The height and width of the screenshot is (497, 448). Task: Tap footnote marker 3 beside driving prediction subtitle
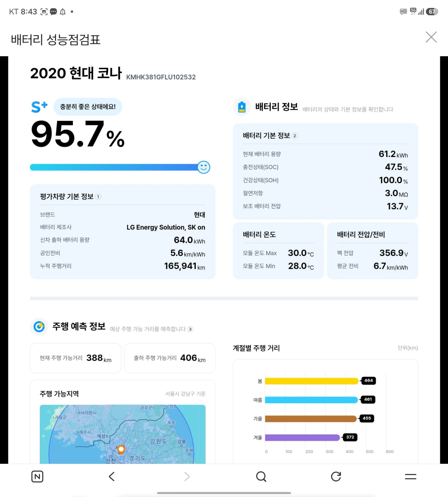(x=190, y=329)
